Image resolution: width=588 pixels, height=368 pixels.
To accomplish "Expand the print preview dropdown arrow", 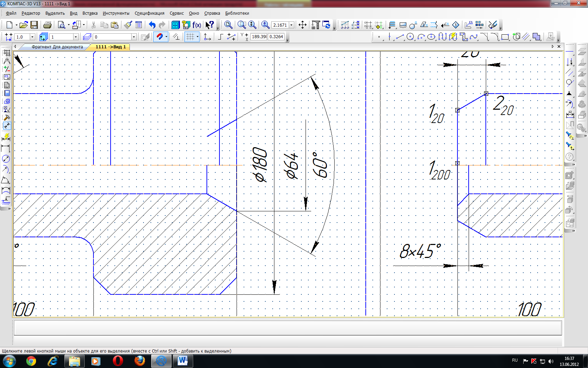I will [69, 25].
